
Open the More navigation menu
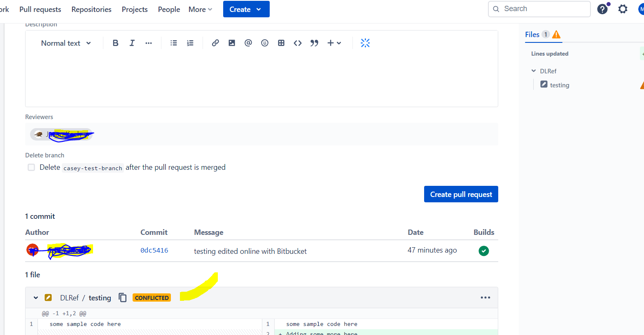200,9
